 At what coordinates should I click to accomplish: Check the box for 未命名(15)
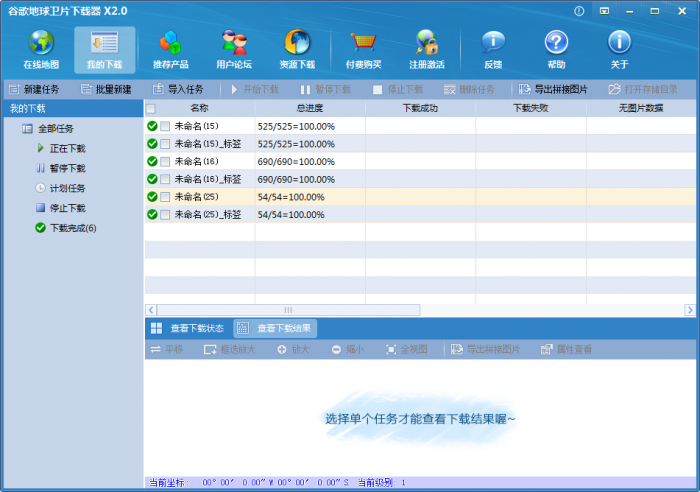(x=165, y=126)
